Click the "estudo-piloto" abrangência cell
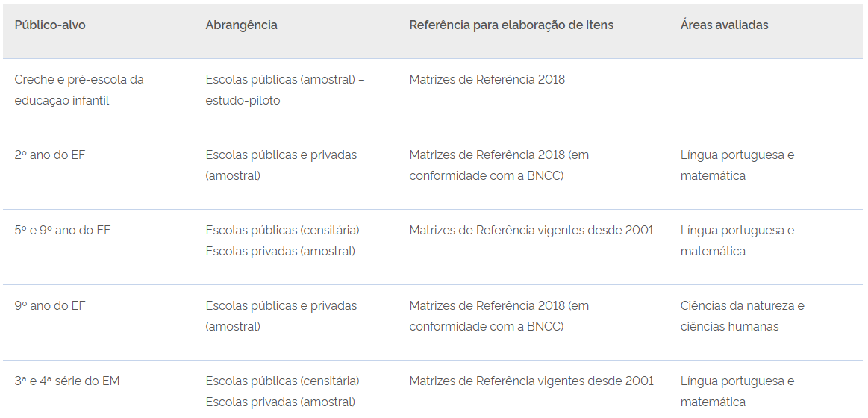This screenshot has width=868, height=418. pyautogui.click(x=284, y=90)
